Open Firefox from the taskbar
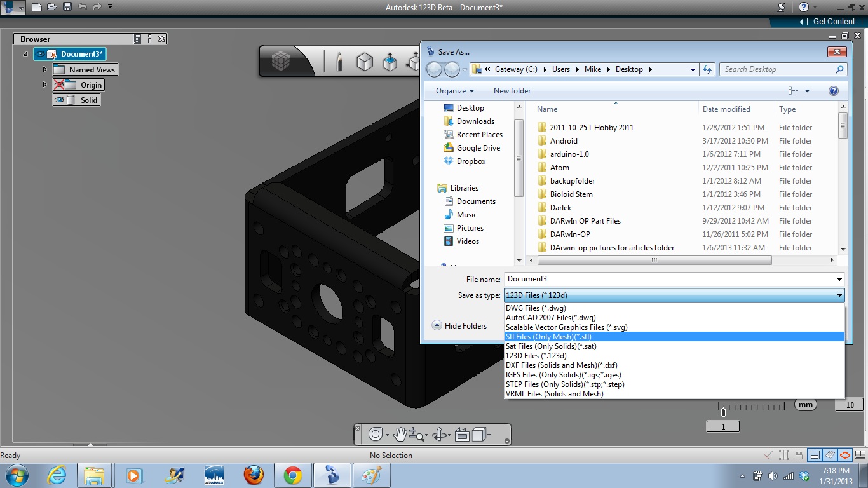 coord(254,475)
